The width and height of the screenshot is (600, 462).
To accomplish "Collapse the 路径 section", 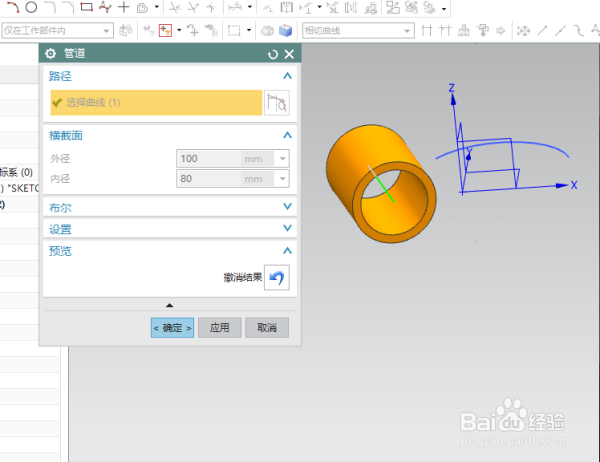I will point(287,76).
